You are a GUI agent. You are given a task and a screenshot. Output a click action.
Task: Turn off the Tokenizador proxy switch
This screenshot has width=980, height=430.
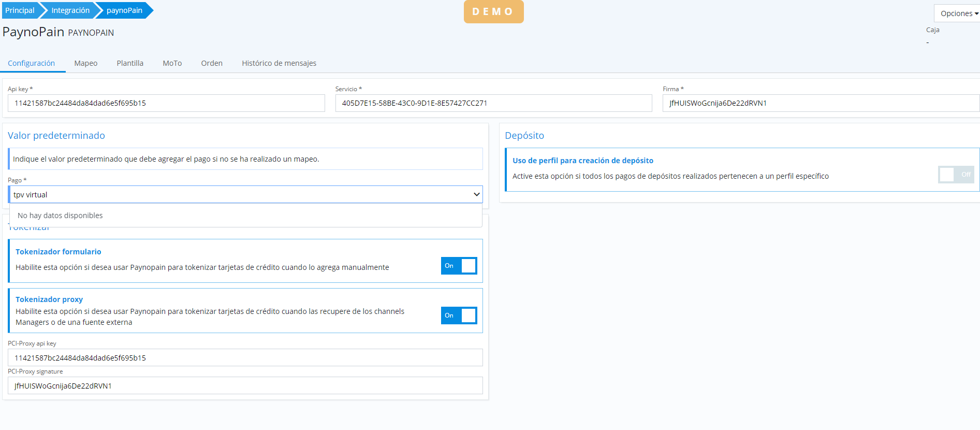[x=459, y=316]
